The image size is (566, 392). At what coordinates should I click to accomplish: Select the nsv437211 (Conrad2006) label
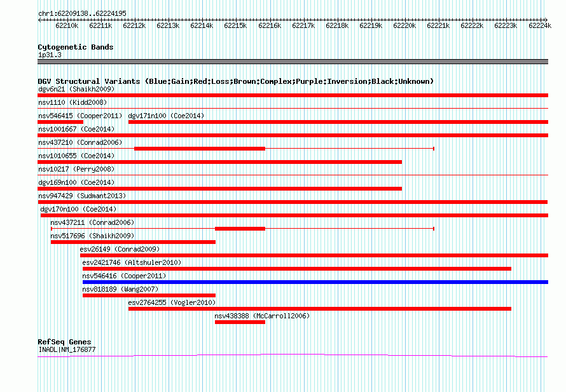point(92,222)
